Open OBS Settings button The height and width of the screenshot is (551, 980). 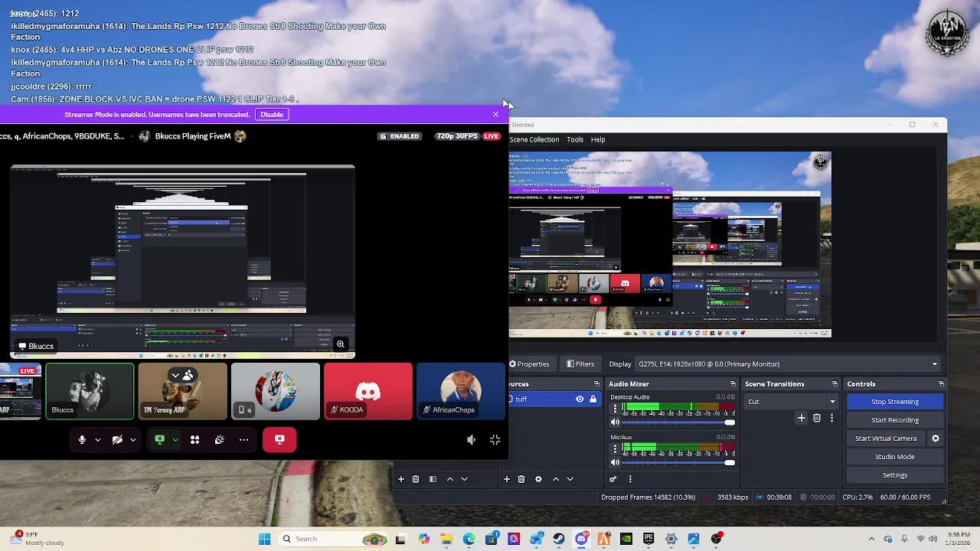click(894, 475)
